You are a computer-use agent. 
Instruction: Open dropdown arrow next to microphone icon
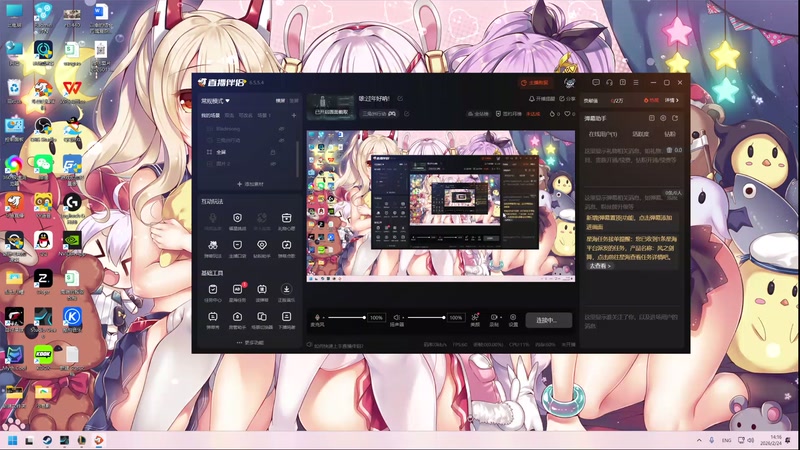coord(324,318)
